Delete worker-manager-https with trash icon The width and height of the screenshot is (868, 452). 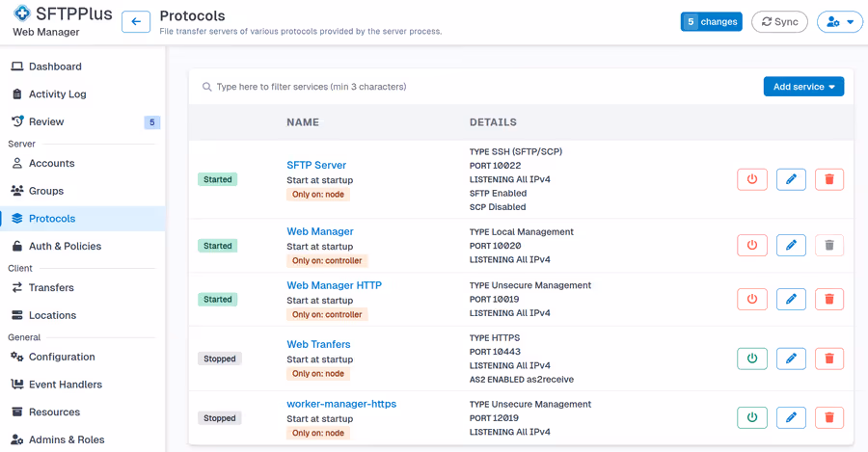pyautogui.click(x=829, y=417)
